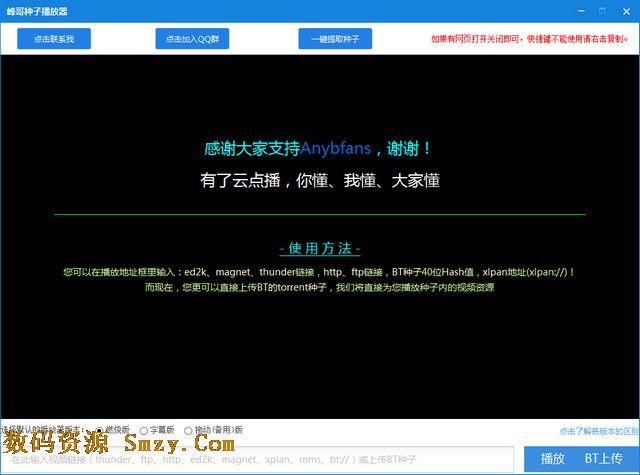Start playback with 播放 button

click(x=552, y=459)
